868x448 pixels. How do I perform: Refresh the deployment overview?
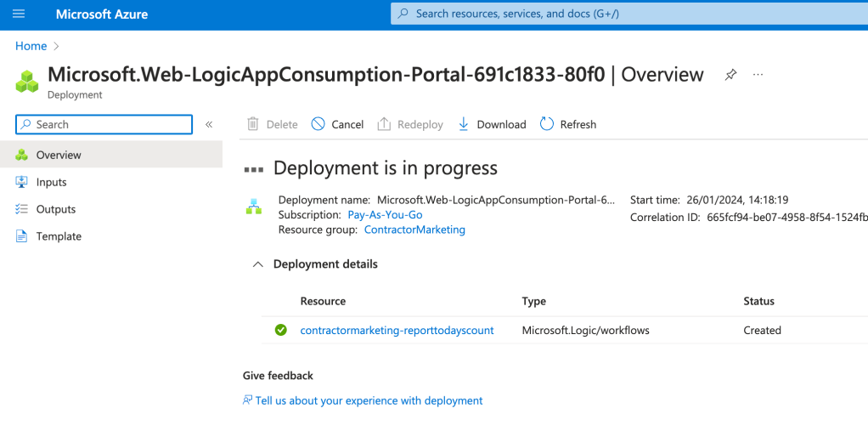[x=568, y=125]
